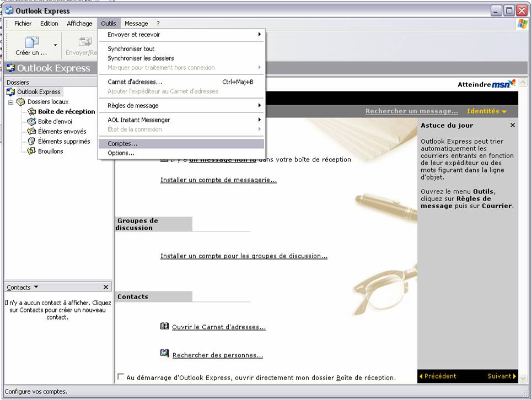Select Éléments supprimés folder label

[64, 141]
